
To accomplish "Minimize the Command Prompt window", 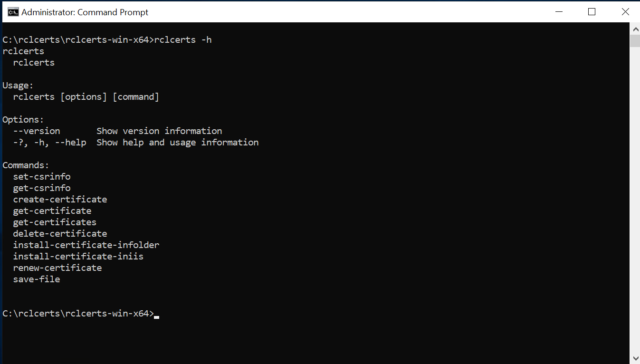I will pos(558,12).
